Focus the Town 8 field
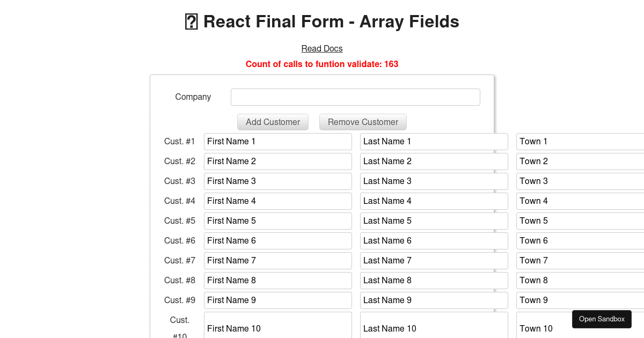Viewport: 644px width, 338px height. click(580, 281)
